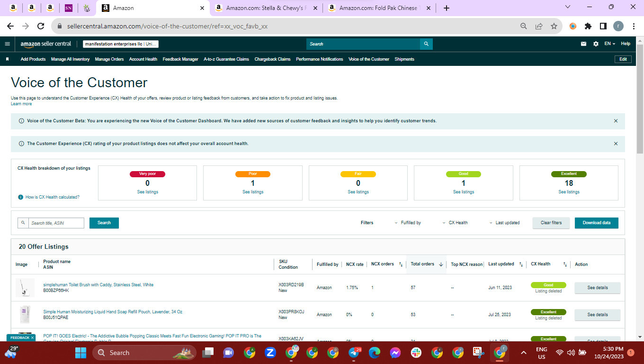Image resolution: width=644 pixels, height=364 pixels.
Task: Bookmark this page with the star icon
Action: 554,26
